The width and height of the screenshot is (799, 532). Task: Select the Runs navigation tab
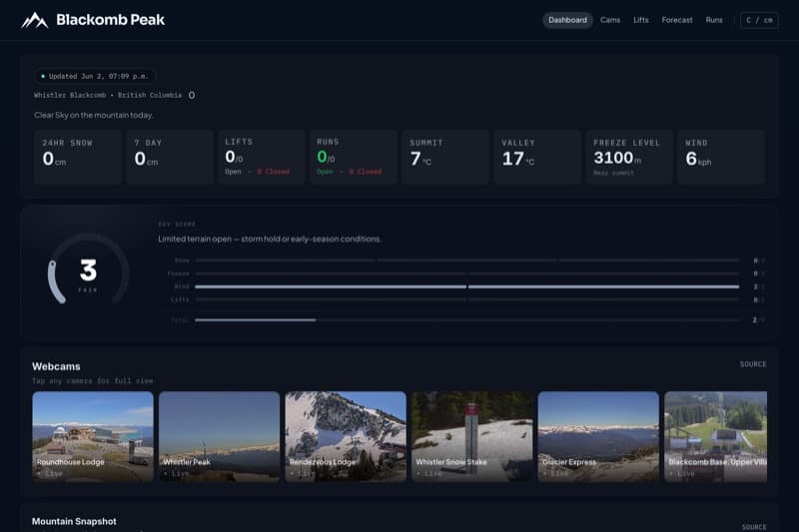click(714, 20)
